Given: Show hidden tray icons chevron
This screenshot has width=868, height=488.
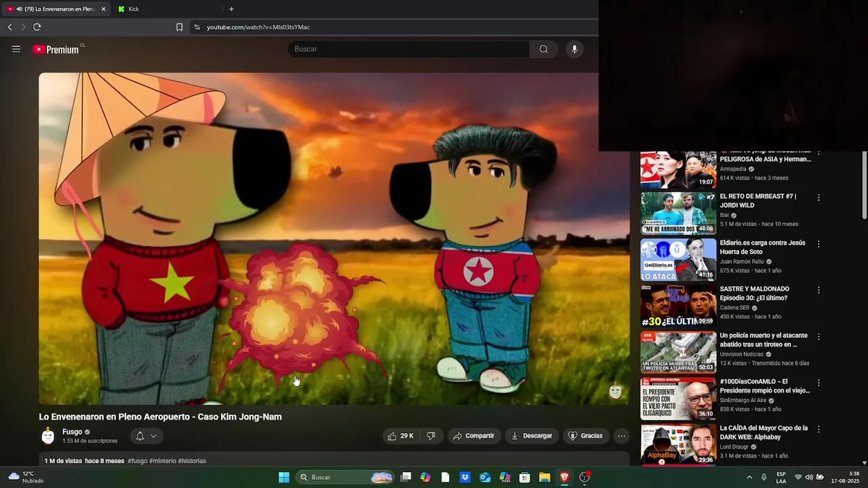Looking at the screenshot, I should click(x=749, y=477).
